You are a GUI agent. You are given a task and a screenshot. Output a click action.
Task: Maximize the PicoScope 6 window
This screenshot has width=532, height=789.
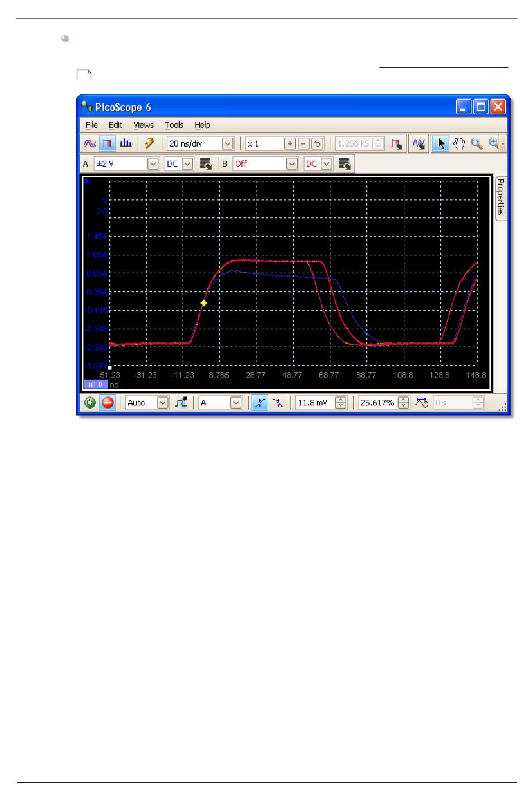pos(480,106)
